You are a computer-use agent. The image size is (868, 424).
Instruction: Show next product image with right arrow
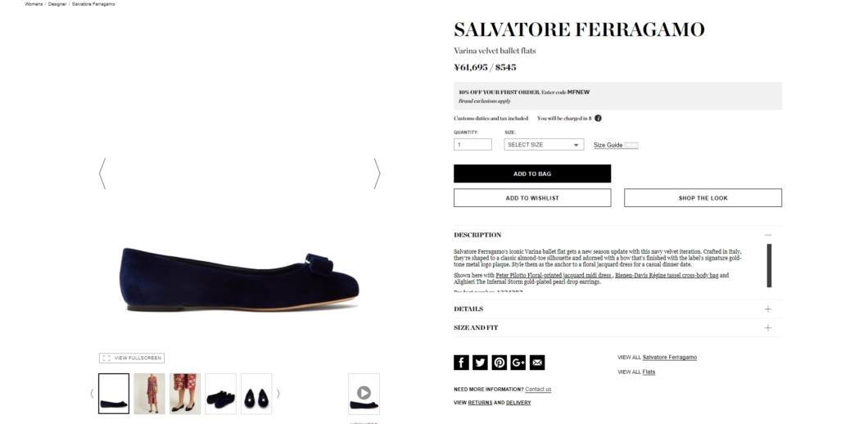click(x=377, y=174)
